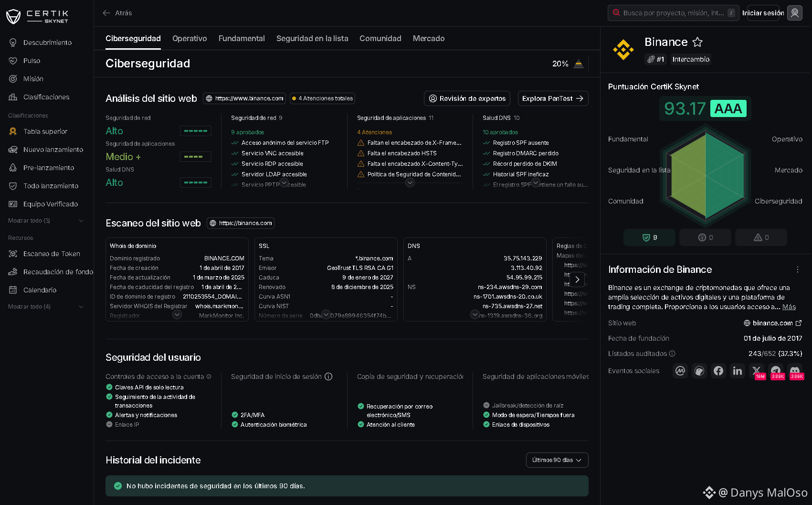This screenshot has width=812, height=505.
Task: Open Binance's Facebook social icon
Action: click(718, 371)
